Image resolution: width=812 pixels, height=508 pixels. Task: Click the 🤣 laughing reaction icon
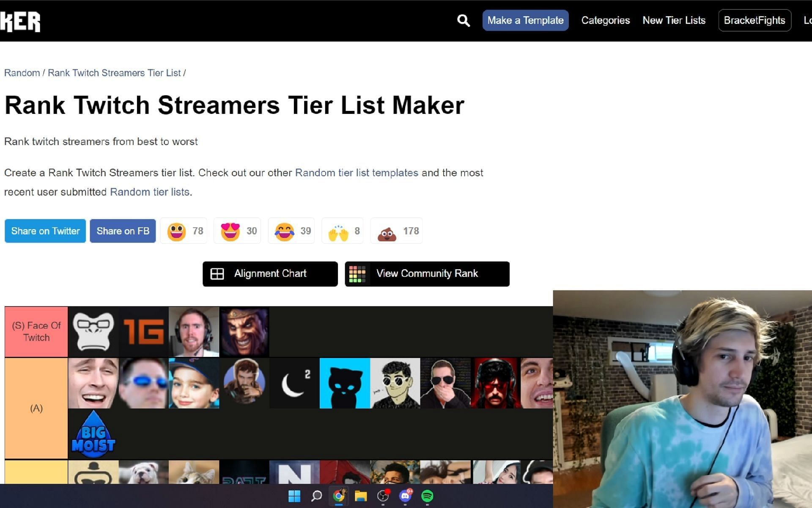click(x=283, y=231)
